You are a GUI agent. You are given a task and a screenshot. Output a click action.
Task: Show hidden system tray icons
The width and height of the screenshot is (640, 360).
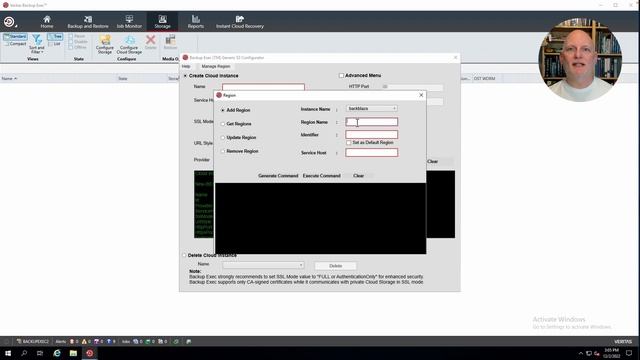coord(580,353)
